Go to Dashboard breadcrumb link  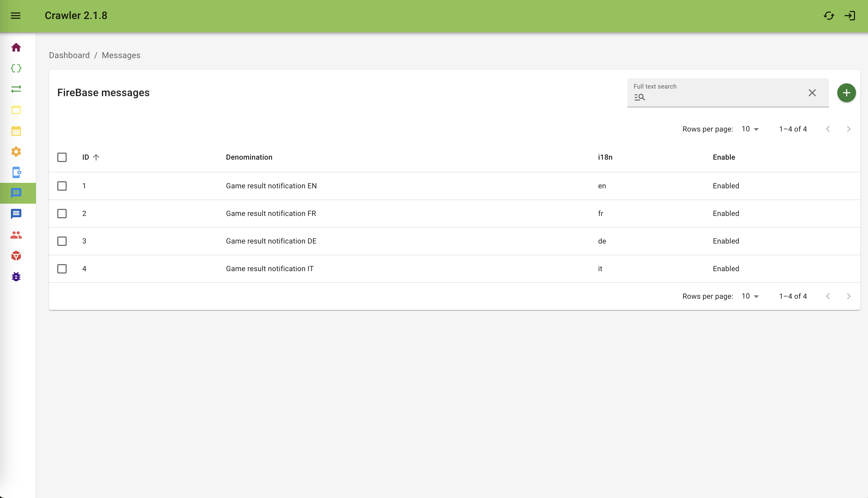(69, 55)
